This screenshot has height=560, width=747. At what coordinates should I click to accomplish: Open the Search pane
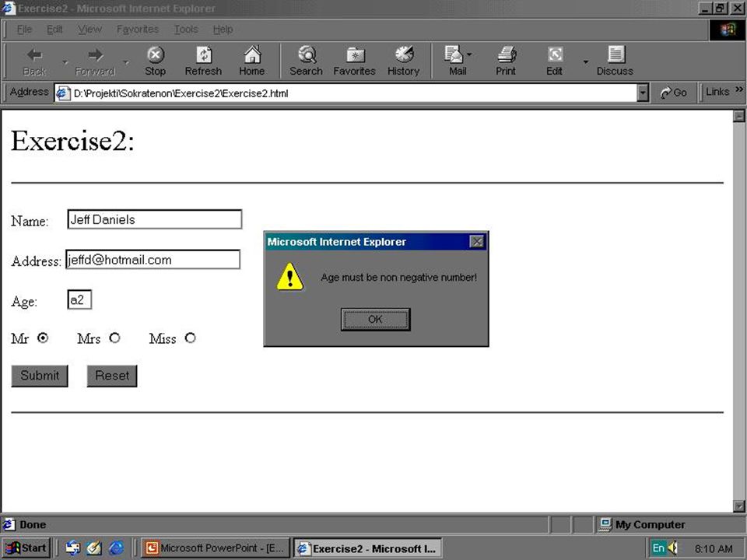pyautogui.click(x=307, y=61)
